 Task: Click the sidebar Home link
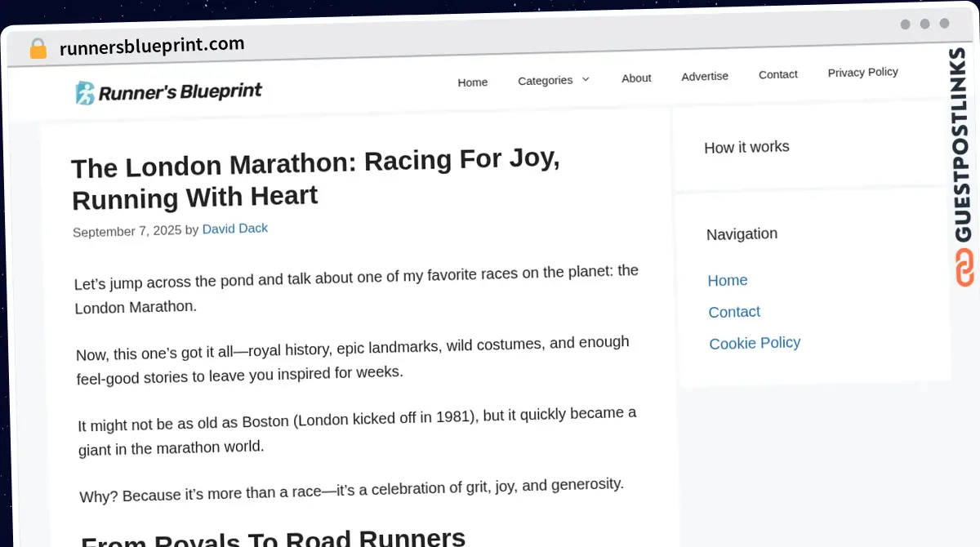(728, 280)
